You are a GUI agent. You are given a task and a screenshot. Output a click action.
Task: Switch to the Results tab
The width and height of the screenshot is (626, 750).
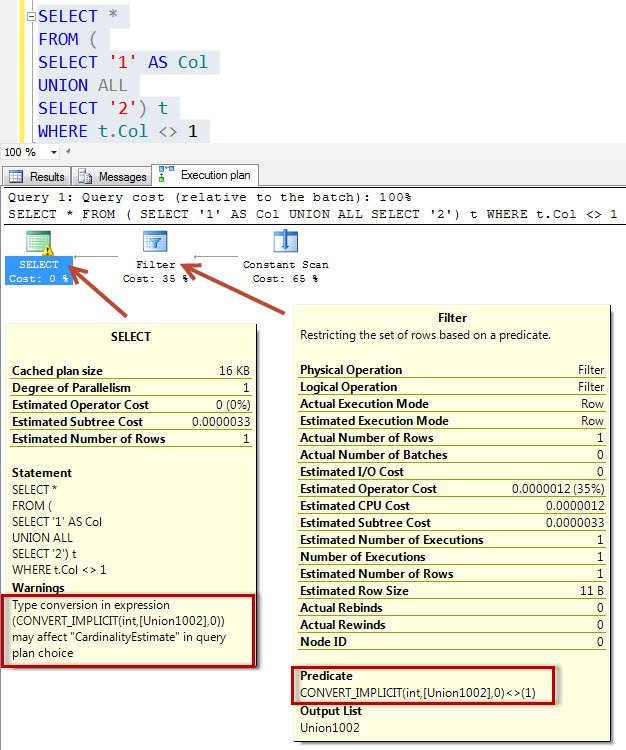point(37,176)
